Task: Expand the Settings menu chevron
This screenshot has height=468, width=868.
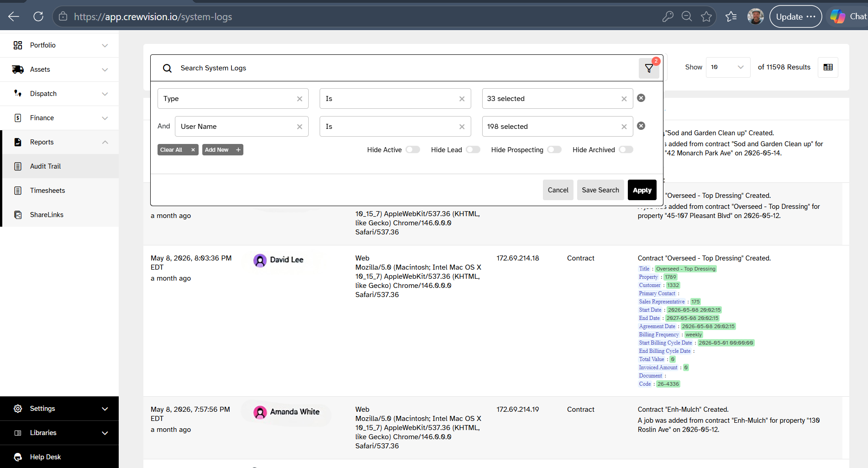Action: 105,409
